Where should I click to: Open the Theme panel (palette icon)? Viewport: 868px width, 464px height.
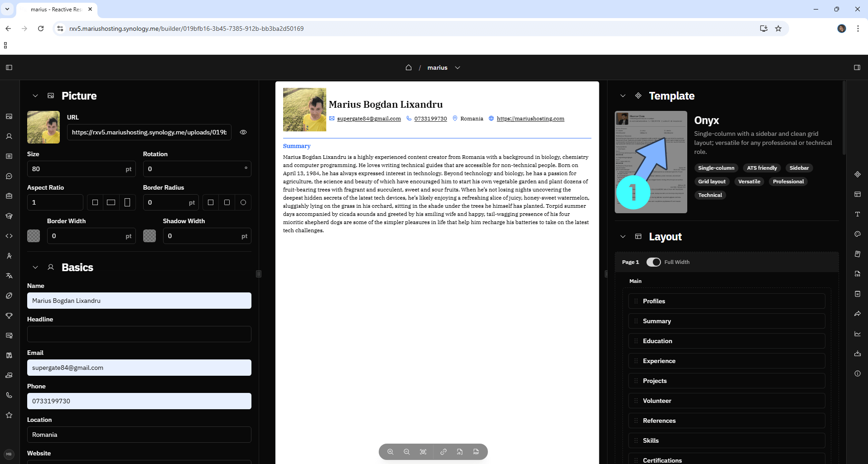pyautogui.click(x=858, y=234)
